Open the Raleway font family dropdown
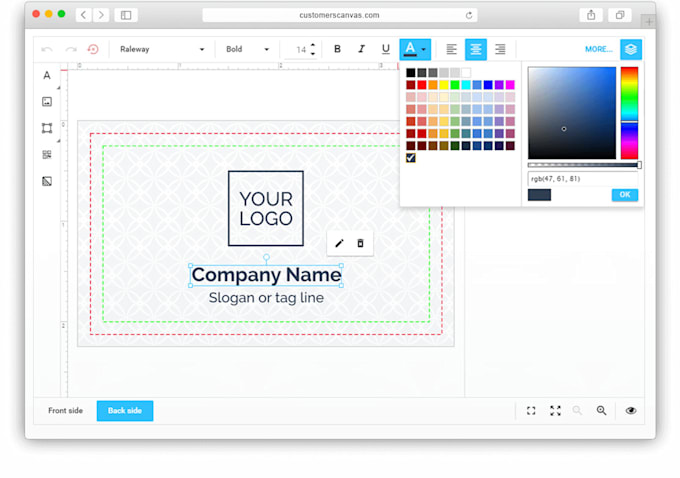The width and height of the screenshot is (680, 478). (161, 49)
